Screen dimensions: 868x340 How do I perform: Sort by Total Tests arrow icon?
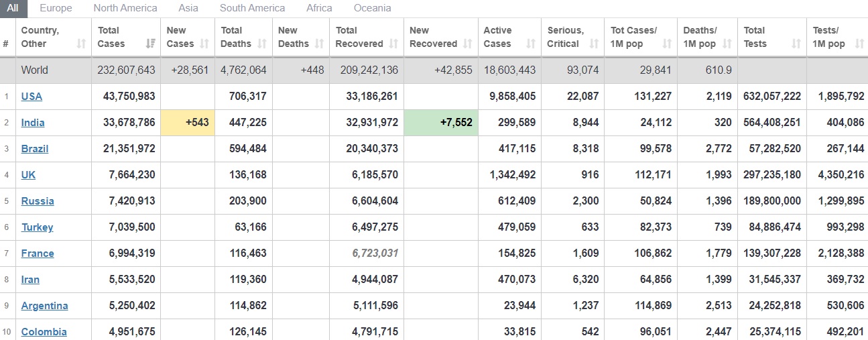pos(796,44)
